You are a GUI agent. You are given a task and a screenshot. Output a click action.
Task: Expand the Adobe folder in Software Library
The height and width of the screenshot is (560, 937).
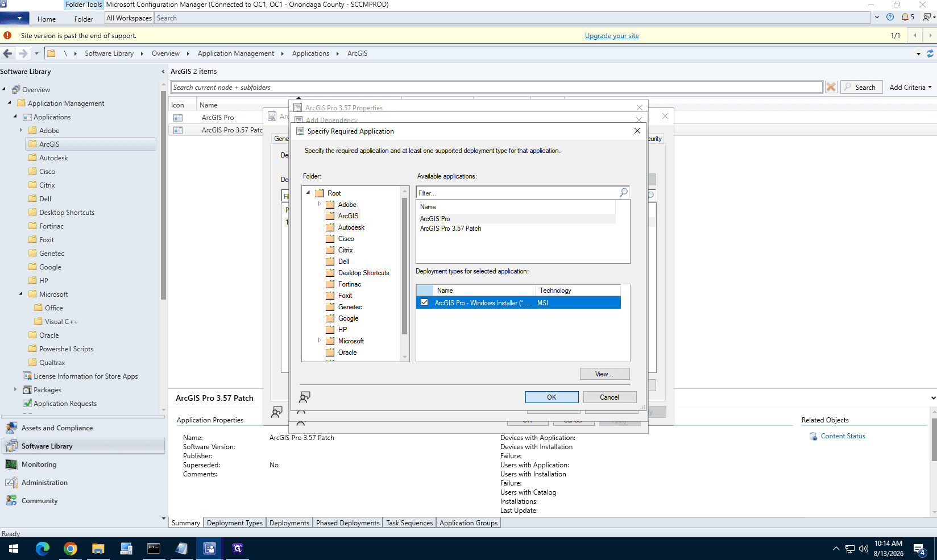pos(21,130)
